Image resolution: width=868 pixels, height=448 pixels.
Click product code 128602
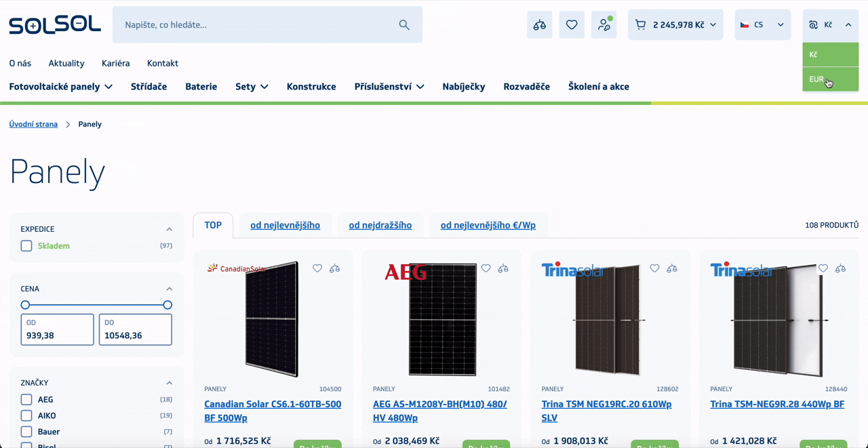(x=667, y=389)
